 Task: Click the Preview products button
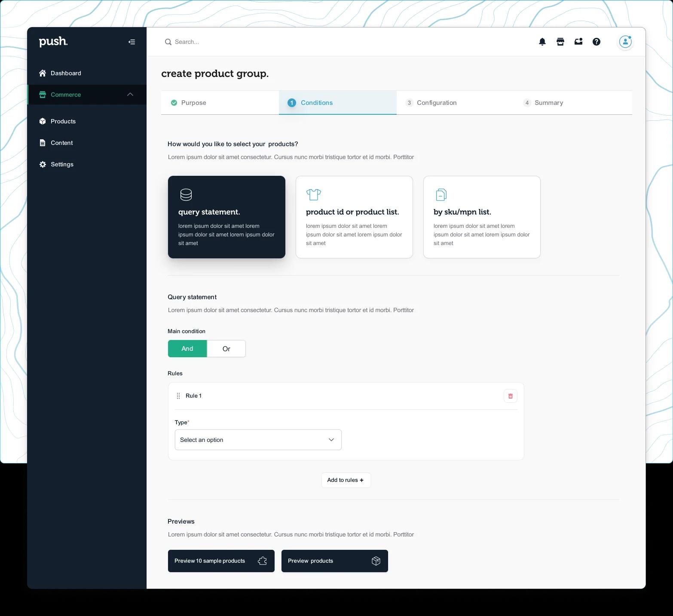click(335, 561)
